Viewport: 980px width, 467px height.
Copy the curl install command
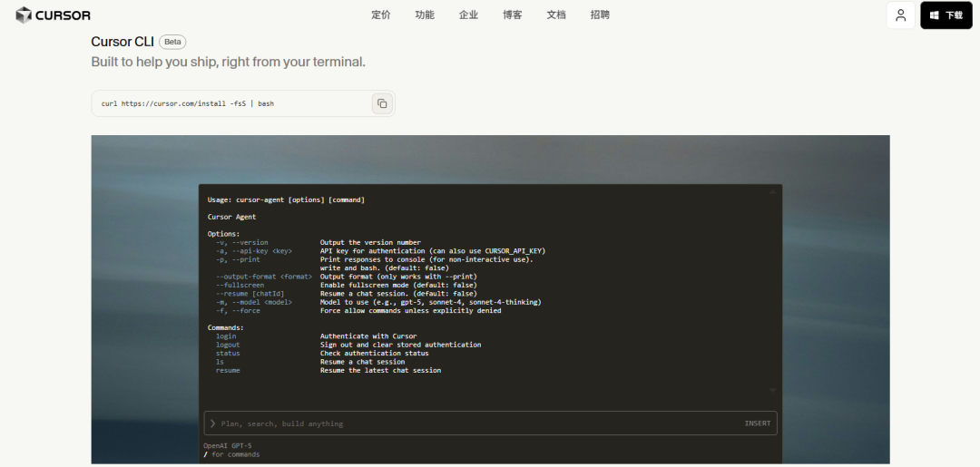tap(382, 103)
